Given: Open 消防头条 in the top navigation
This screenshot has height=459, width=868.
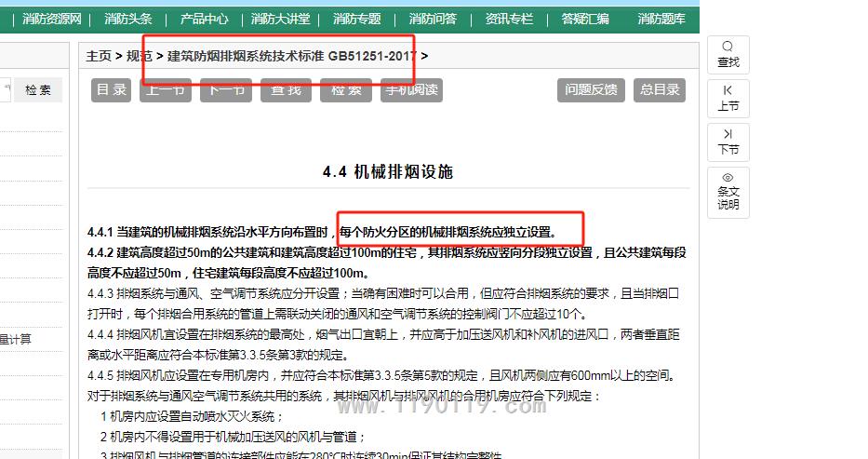Looking at the screenshot, I should pos(128,19).
